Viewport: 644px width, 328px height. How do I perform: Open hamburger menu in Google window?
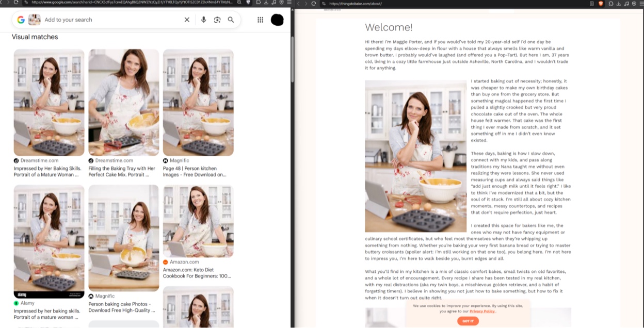289,3
